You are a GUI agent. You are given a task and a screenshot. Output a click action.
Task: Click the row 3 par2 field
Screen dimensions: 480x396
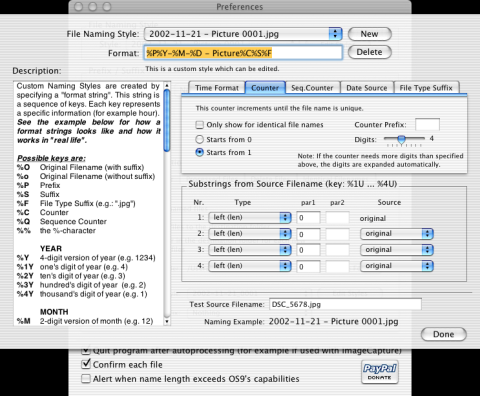point(337,250)
